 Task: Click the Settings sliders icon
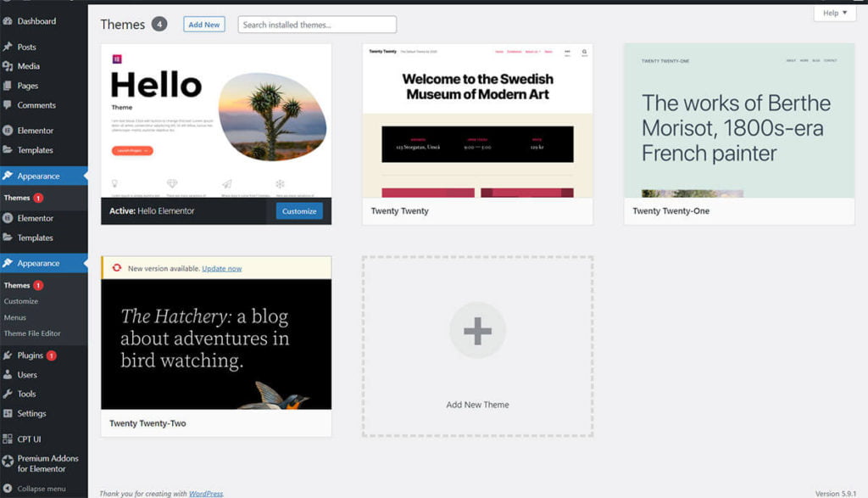8,413
